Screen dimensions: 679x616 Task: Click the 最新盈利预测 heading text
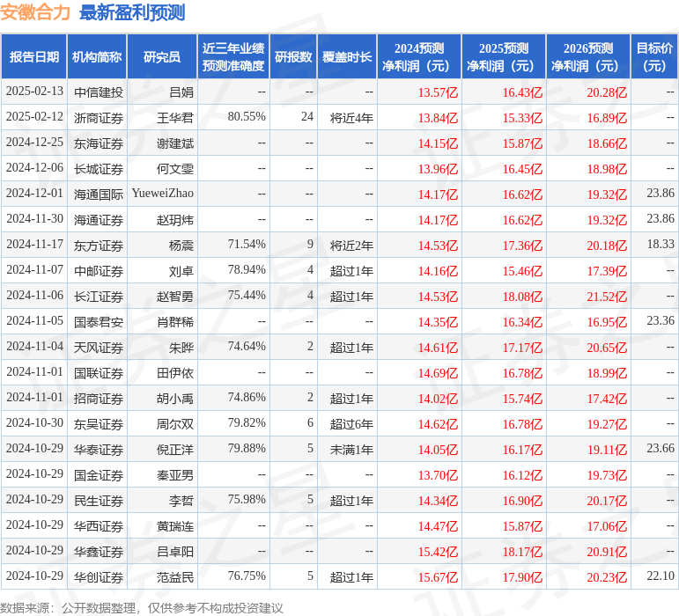(x=132, y=12)
